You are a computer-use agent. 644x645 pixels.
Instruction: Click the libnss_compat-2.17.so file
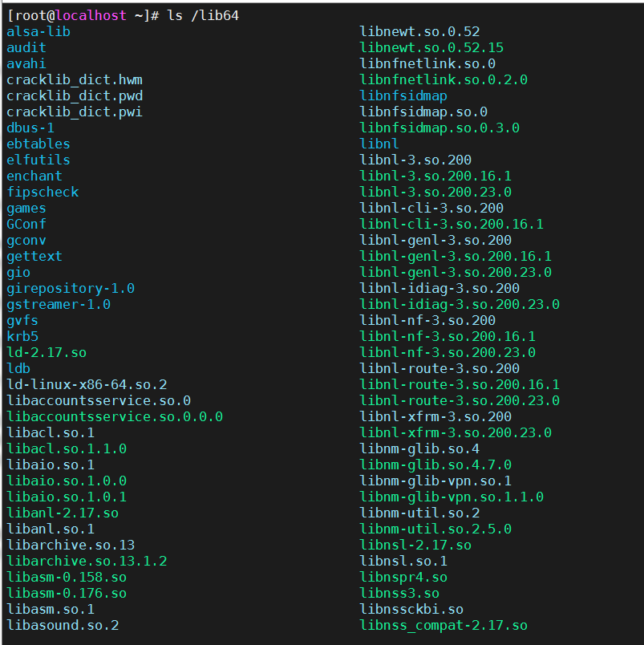click(444, 625)
